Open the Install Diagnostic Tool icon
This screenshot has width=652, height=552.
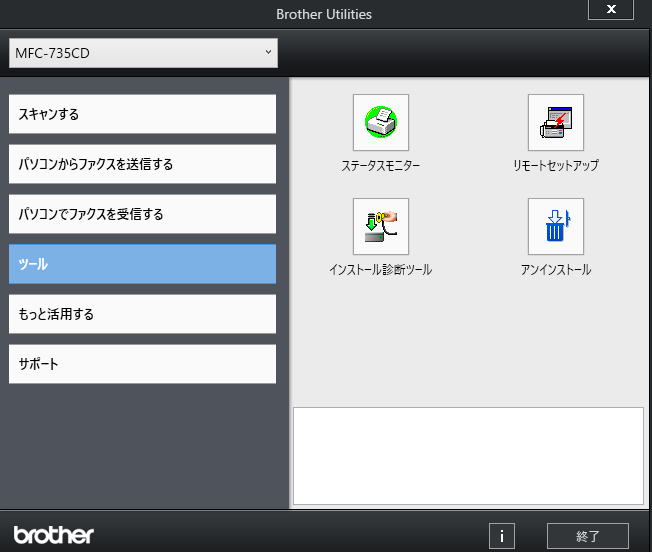tap(380, 226)
